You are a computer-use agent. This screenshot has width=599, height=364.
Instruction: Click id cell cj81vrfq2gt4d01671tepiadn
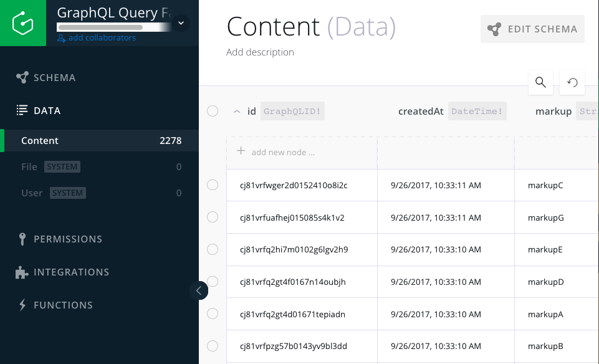coord(302,314)
